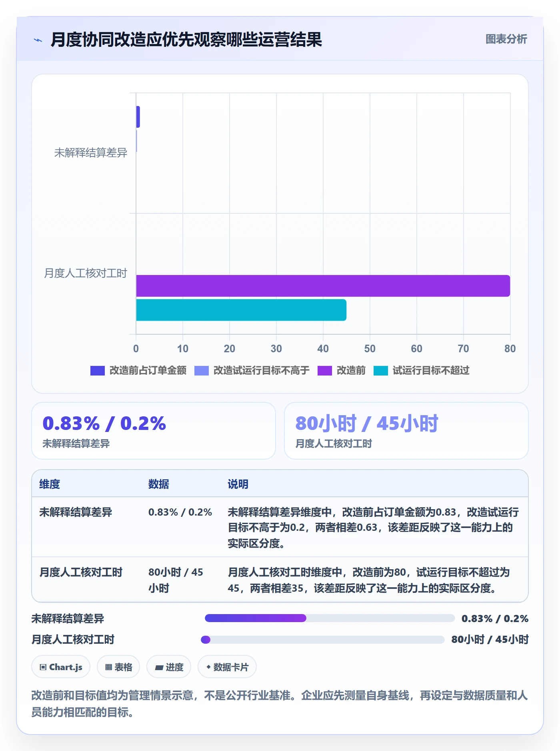560x751 pixels.
Task: Select the 表格 tag chip
Action: [118, 667]
